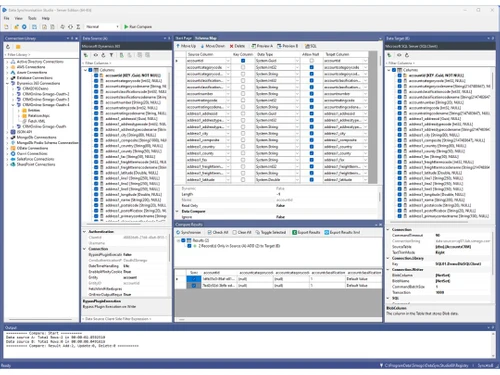The image size is (500, 375).
Task: Toggle Allow Null checkbox for accountcategorycode row
Action: coord(311,67)
